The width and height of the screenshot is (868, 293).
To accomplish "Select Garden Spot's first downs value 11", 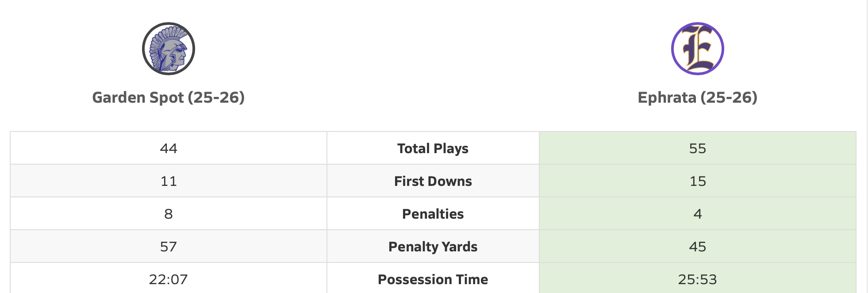I will [x=169, y=181].
